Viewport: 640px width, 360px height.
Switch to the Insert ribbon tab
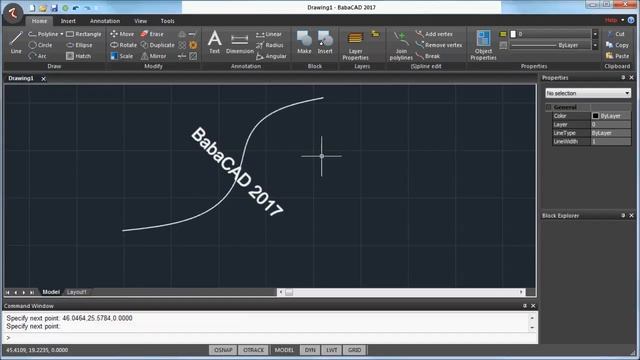point(68,21)
